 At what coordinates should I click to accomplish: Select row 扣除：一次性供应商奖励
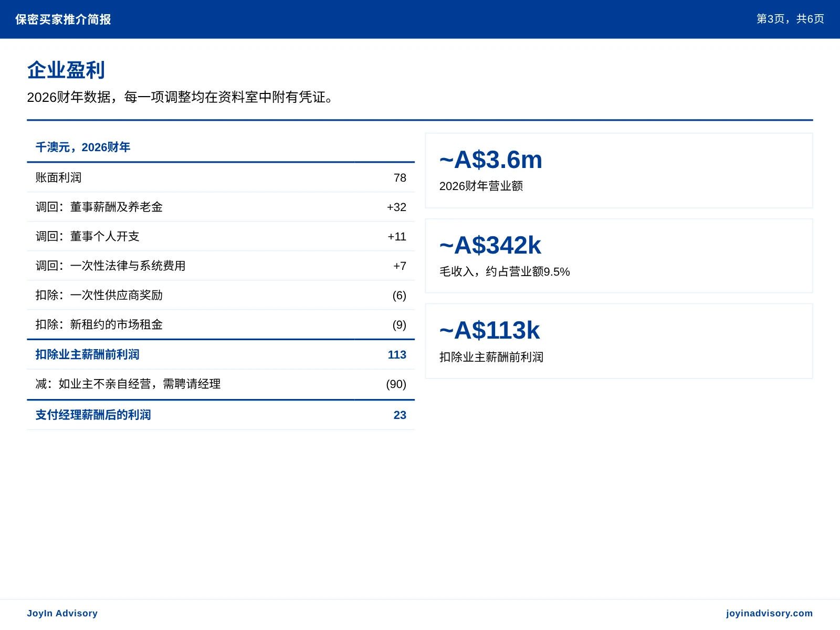[220, 295]
